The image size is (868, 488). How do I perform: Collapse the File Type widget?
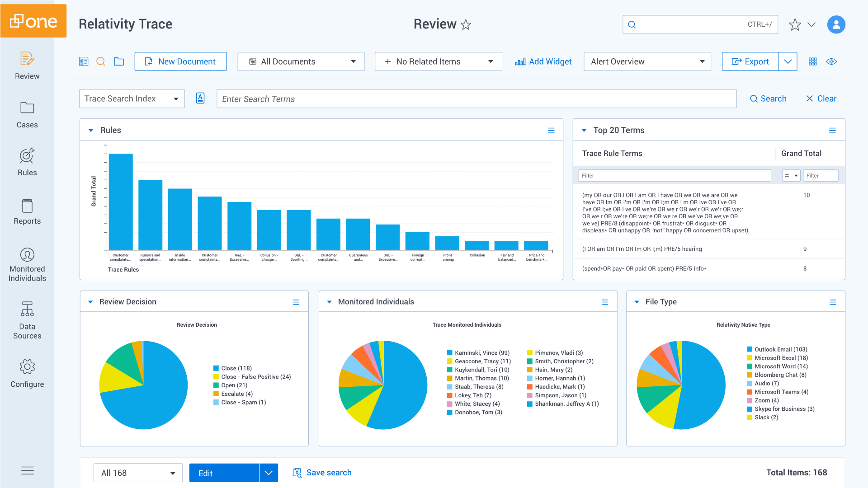click(x=637, y=302)
